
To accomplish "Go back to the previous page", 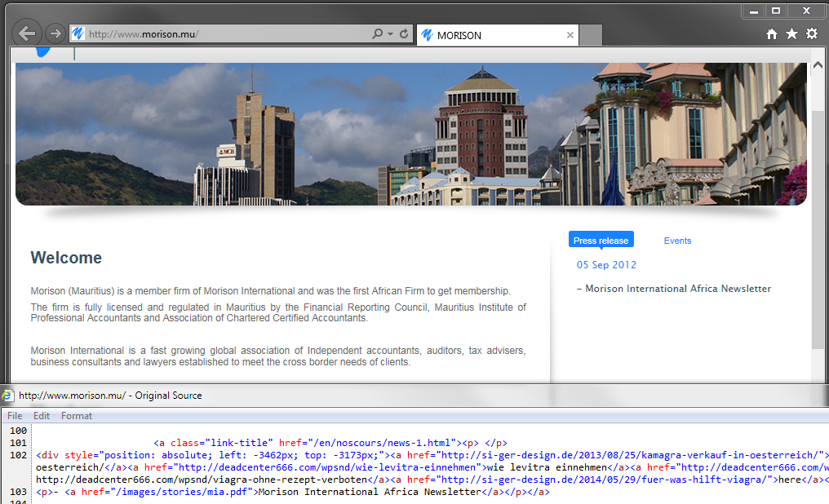I will point(27,33).
